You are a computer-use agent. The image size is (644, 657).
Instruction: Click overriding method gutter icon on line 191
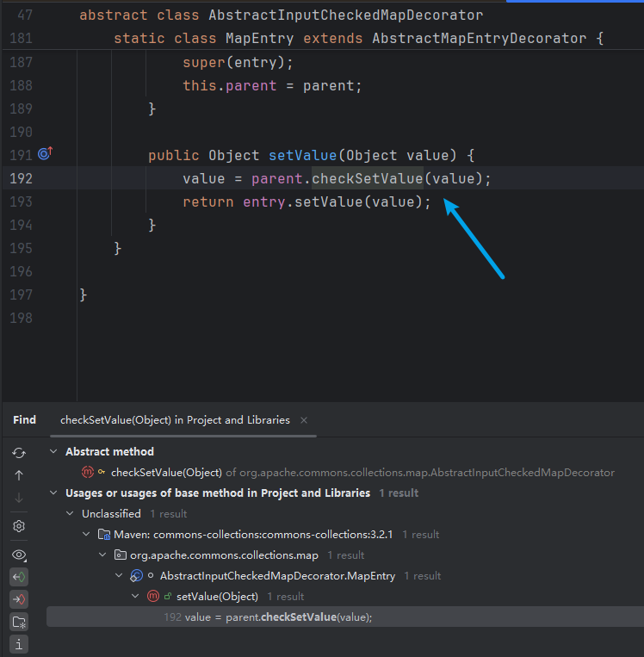[45, 153]
